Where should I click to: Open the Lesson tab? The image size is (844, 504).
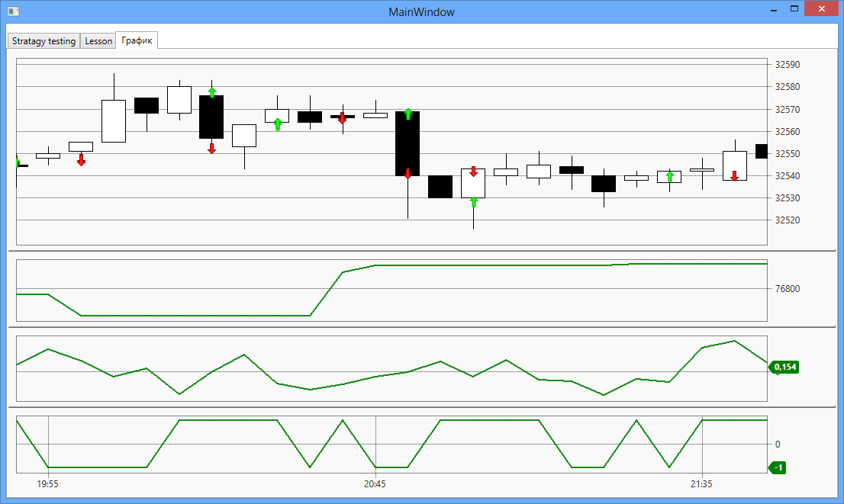(x=98, y=41)
